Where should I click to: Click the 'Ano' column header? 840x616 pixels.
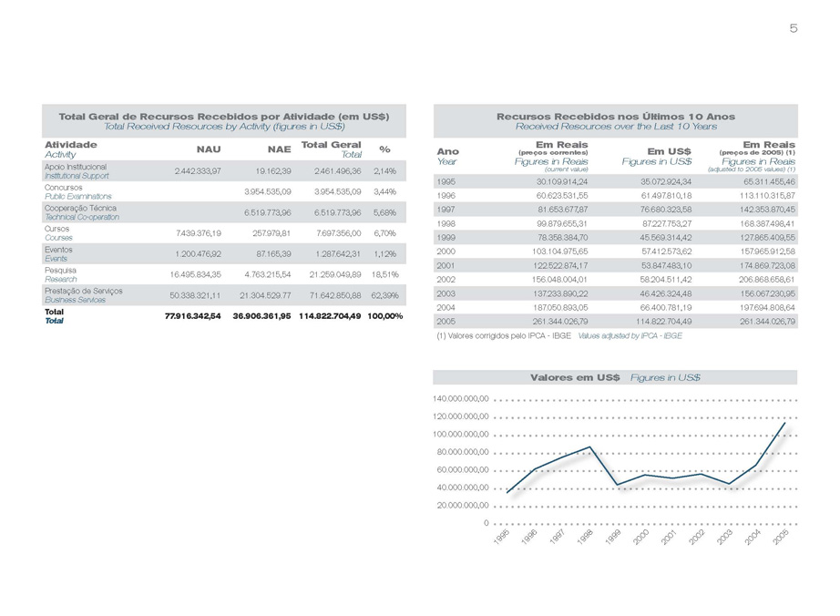point(448,151)
